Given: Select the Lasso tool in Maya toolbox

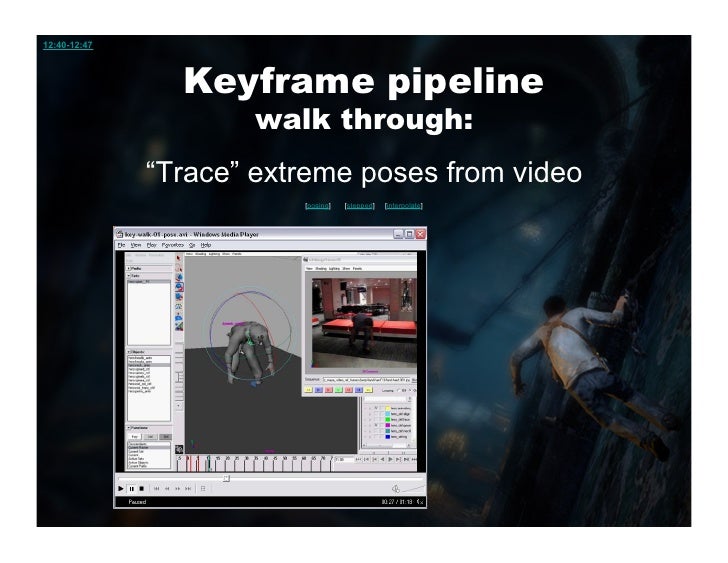Looking at the screenshot, I should pyautogui.click(x=179, y=268).
